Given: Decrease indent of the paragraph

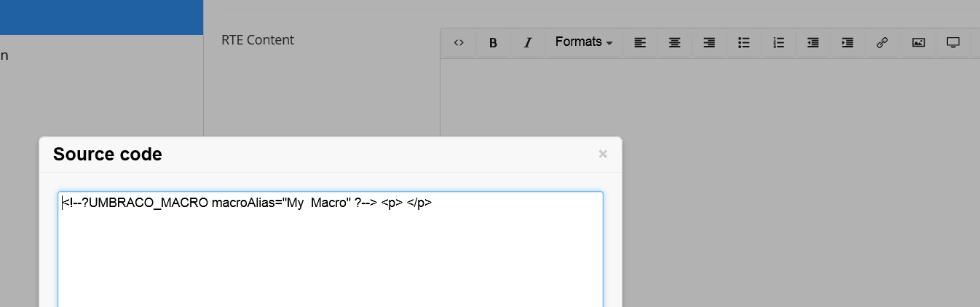Looking at the screenshot, I should point(813,42).
